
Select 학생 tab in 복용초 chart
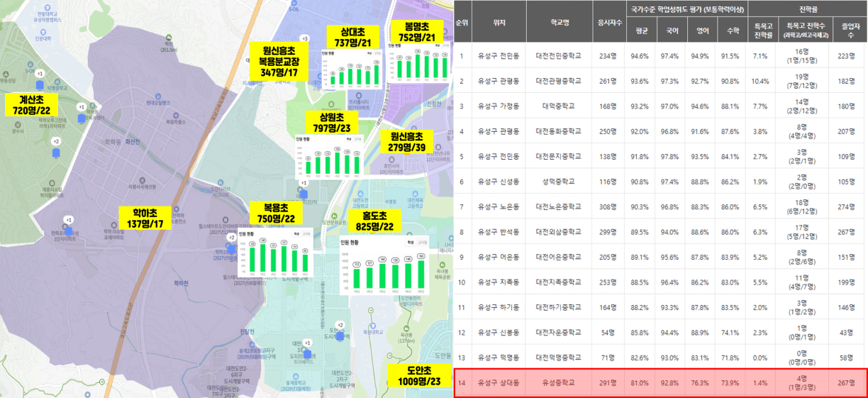pyautogui.click(x=296, y=233)
